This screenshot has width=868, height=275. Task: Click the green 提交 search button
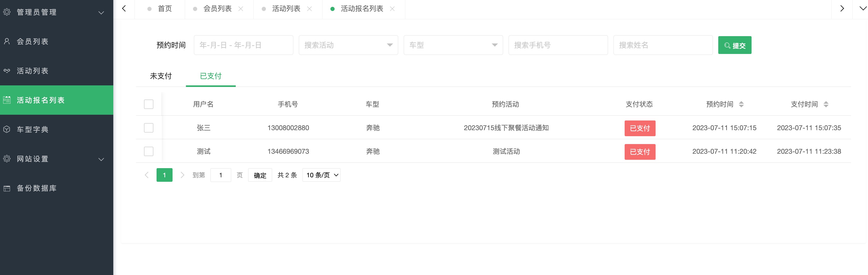(735, 45)
